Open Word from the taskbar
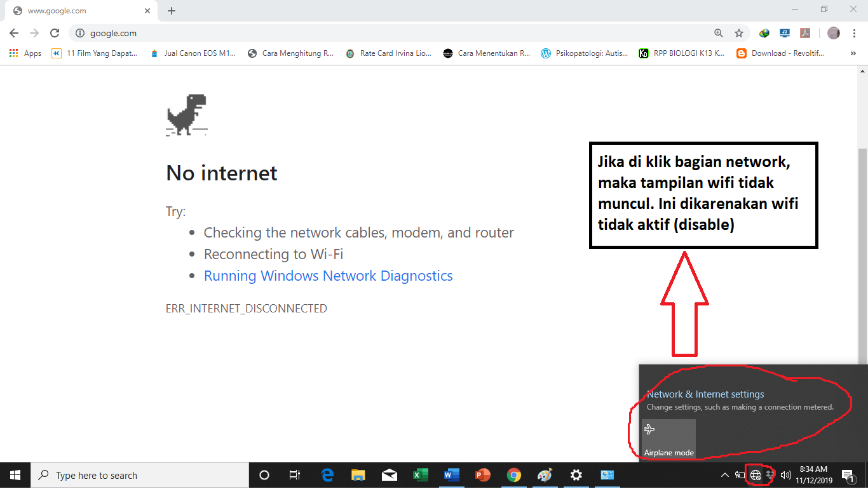Screen dimensions: 868x489 pyautogui.click(x=452, y=475)
